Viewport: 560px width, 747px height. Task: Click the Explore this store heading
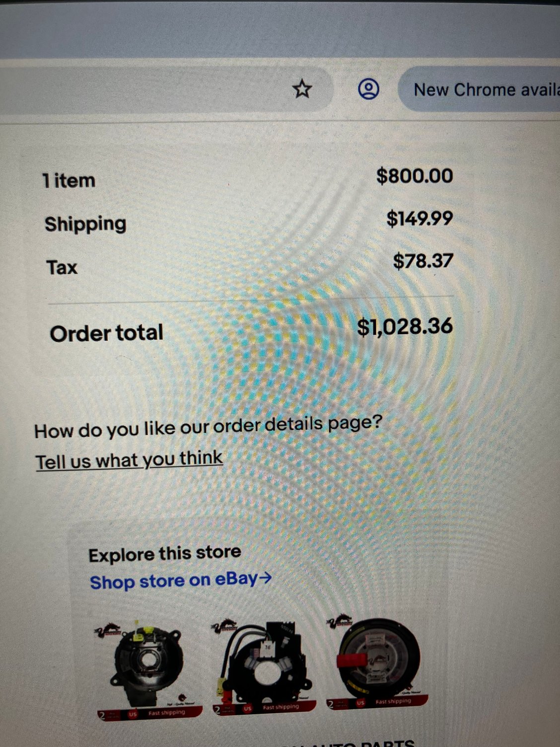(x=164, y=553)
